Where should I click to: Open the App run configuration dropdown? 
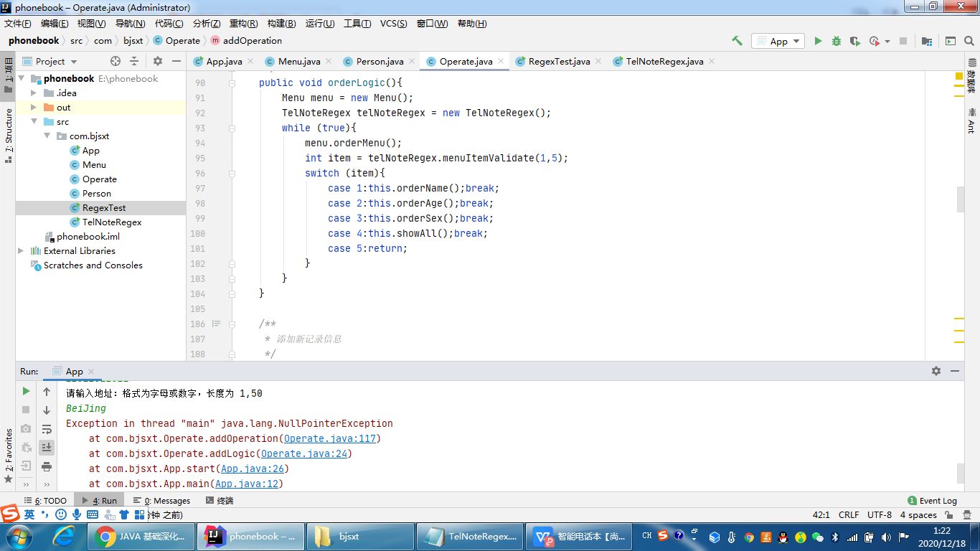pyautogui.click(x=778, y=41)
